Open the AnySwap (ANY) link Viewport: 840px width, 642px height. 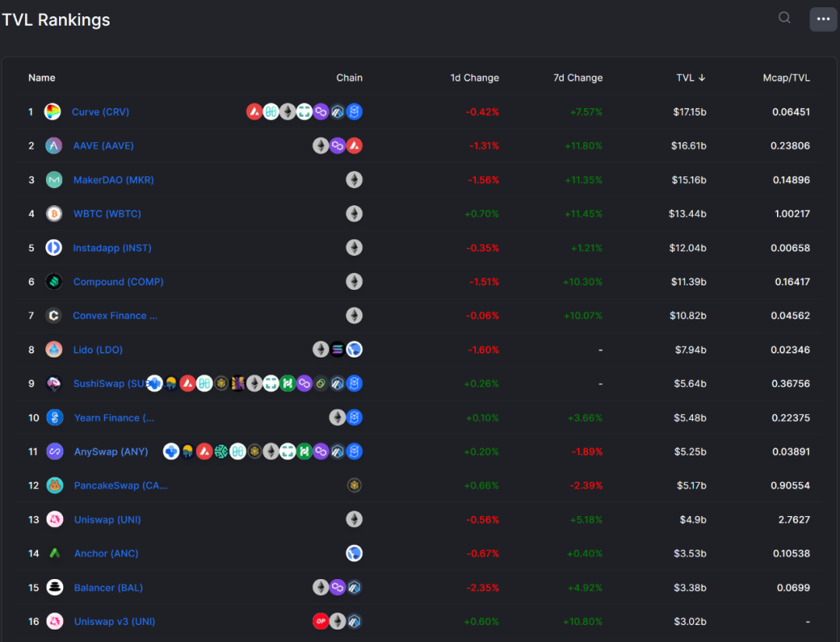111,452
